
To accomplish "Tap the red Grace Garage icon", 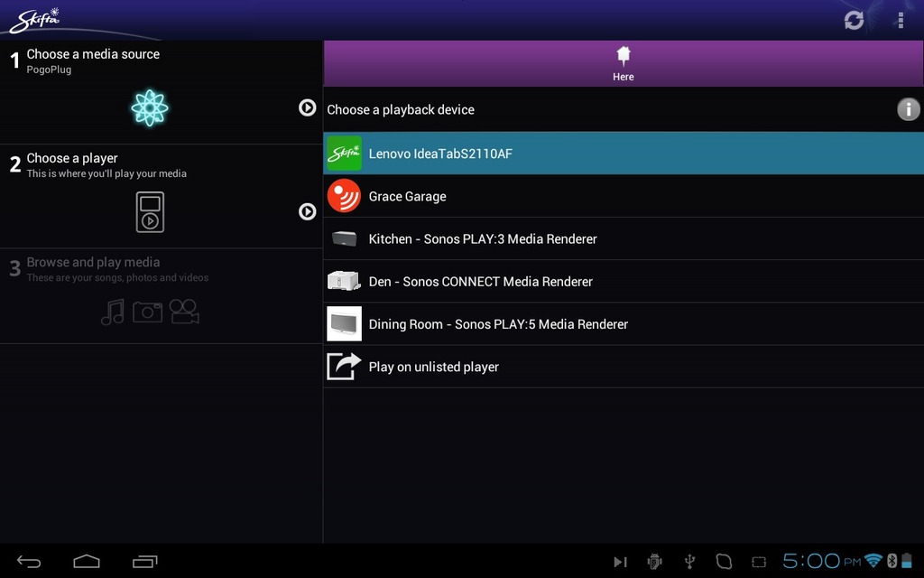I will click(344, 196).
